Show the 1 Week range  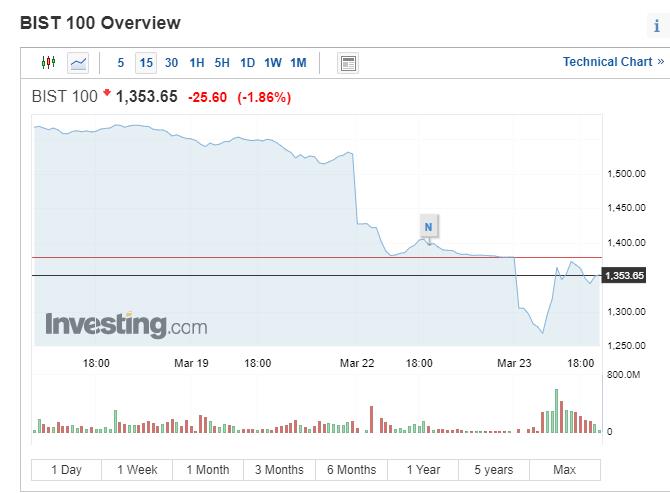click(x=137, y=470)
